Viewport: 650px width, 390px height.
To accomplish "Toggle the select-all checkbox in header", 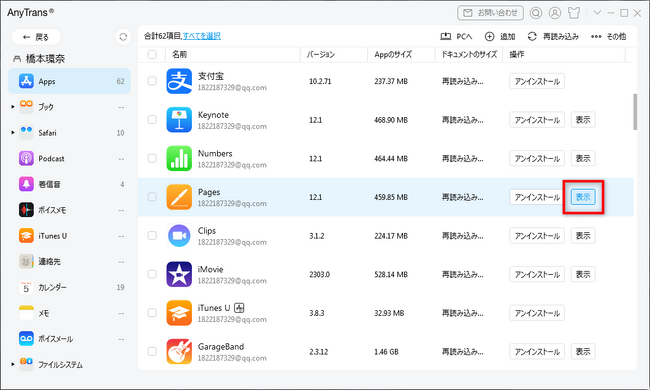I will coord(152,54).
